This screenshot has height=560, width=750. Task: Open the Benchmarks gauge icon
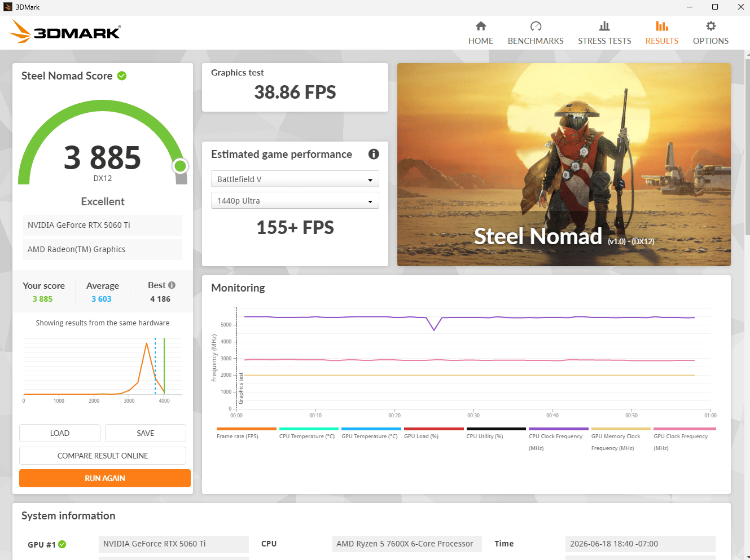click(x=536, y=26)
